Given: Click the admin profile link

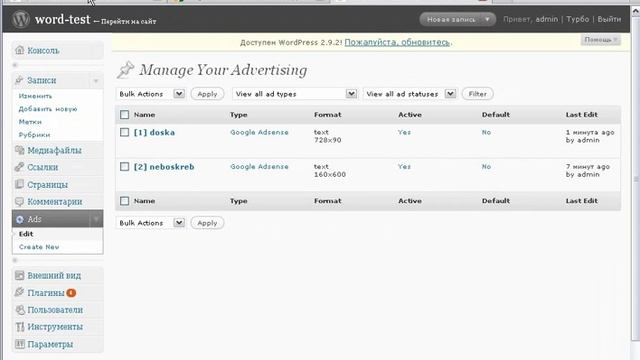Looking at the screenshot, I should point(547,19).
